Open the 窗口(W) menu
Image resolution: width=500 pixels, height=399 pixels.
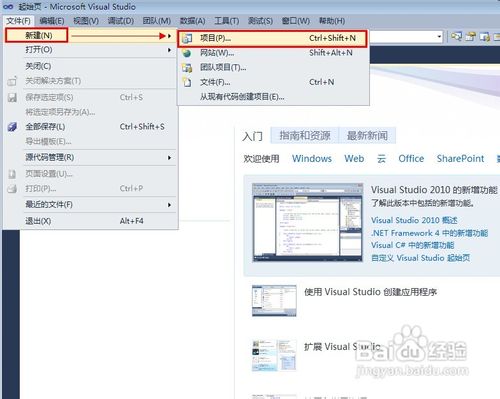tap(296, 21)
